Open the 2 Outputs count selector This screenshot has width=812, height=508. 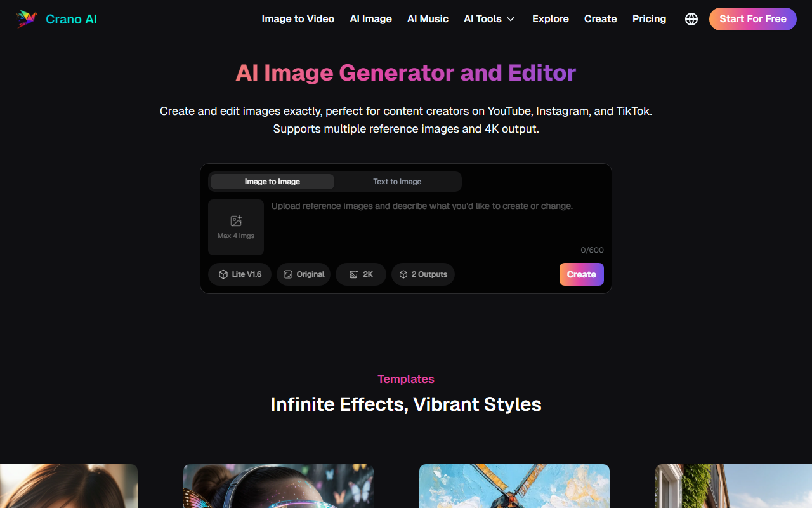[x=423, y=274]
